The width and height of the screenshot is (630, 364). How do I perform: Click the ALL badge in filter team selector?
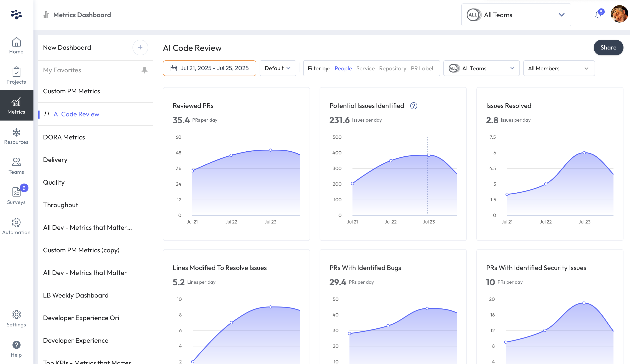point(454,68)
